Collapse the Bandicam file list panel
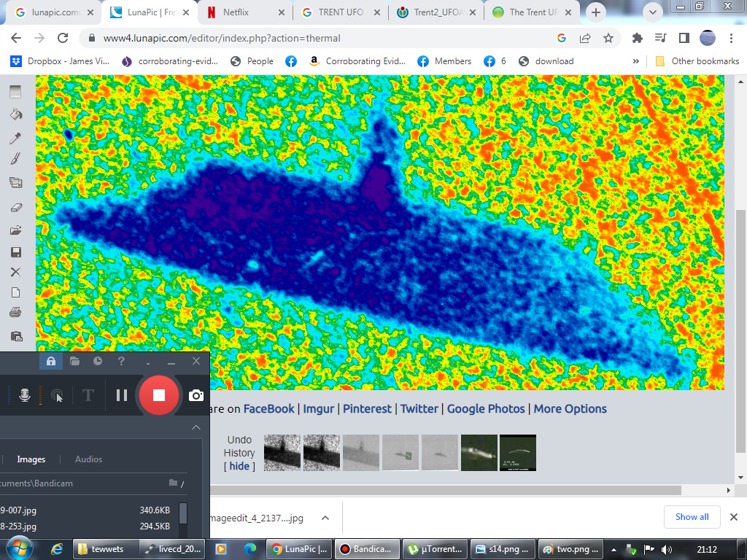This screenshot has width=747, height=560. (x=196, y=428)
